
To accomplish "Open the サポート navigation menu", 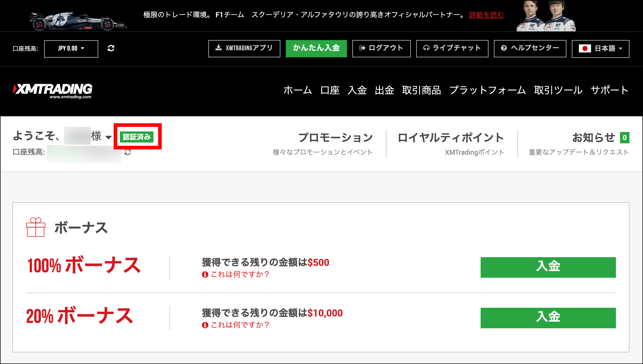I will pos(609,90).
